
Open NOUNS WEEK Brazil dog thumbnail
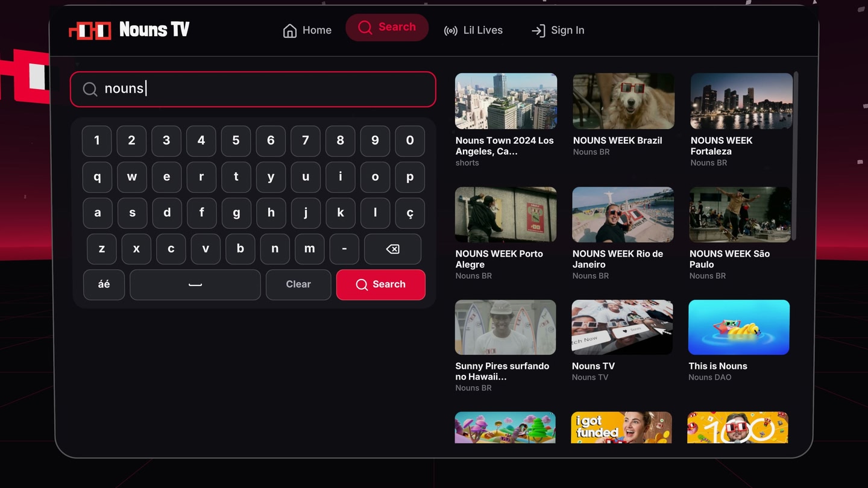tap(623, 101)
